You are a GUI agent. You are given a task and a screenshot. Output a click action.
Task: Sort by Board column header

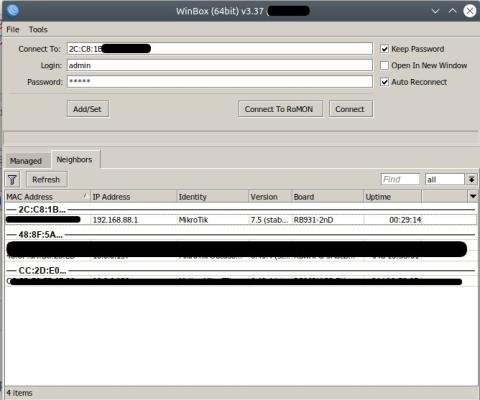tap(327, 197)
